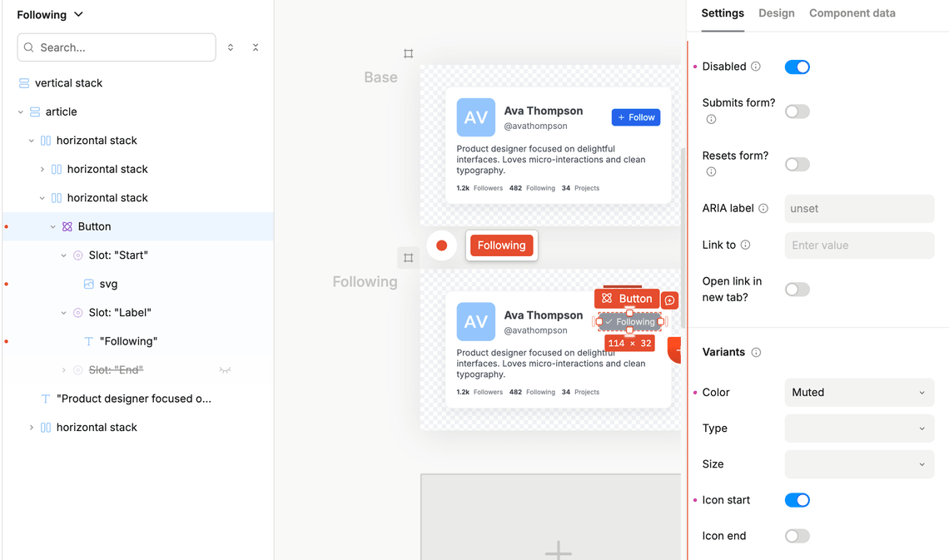Click the expand all tree nodes icon
Image resolution: width=949 pixels, height=560 pixels.
[x=231, y=47]
